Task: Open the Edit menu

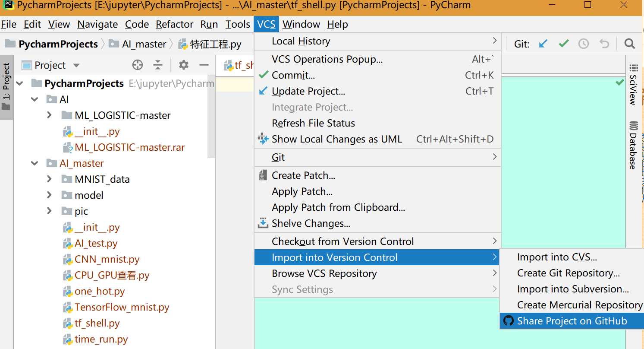Action: (32, 24)
